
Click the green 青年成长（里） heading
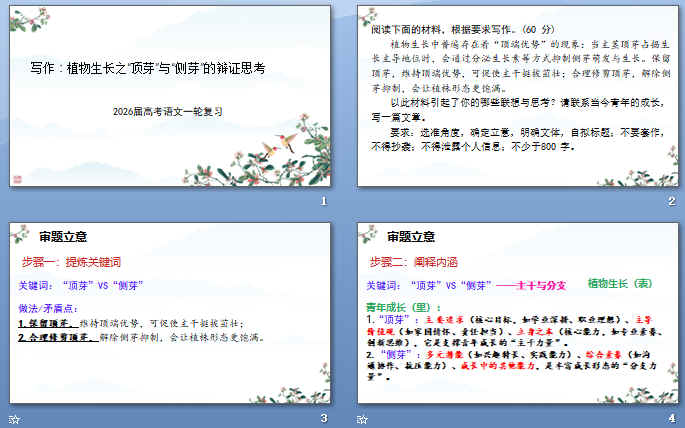point(402,306)
